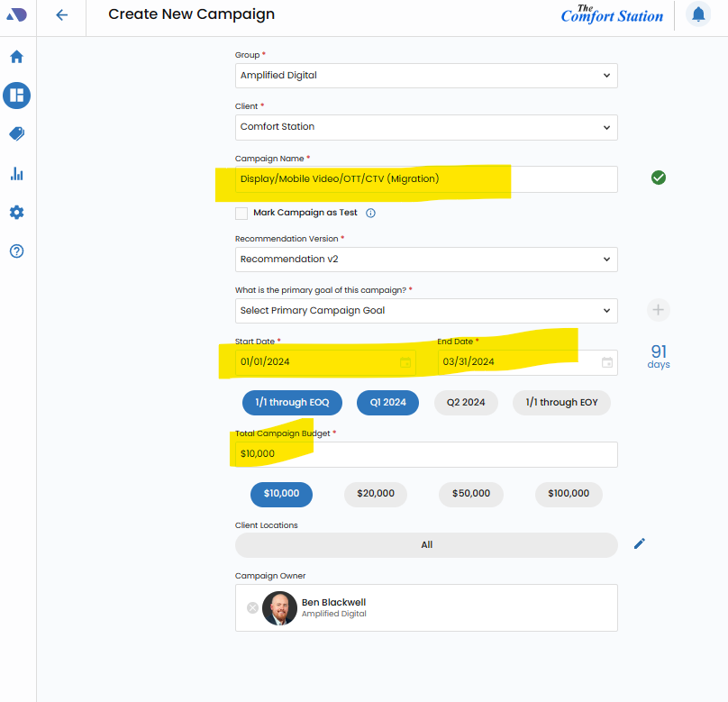This screenshot has width=728, height=702.
Task: Open the Client dropdown
Action: click(426, 127)
